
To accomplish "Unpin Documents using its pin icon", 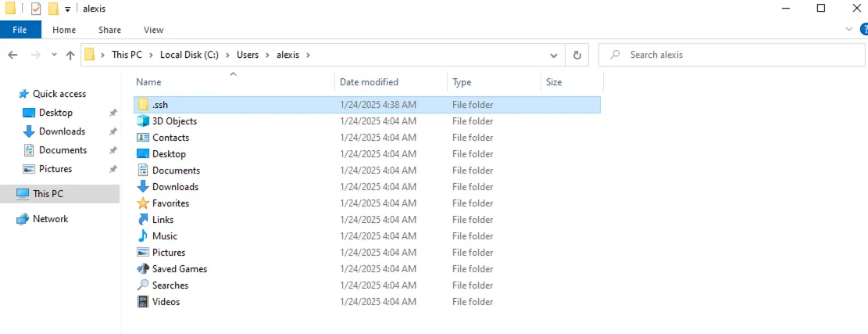I will (x=113, y=151).
